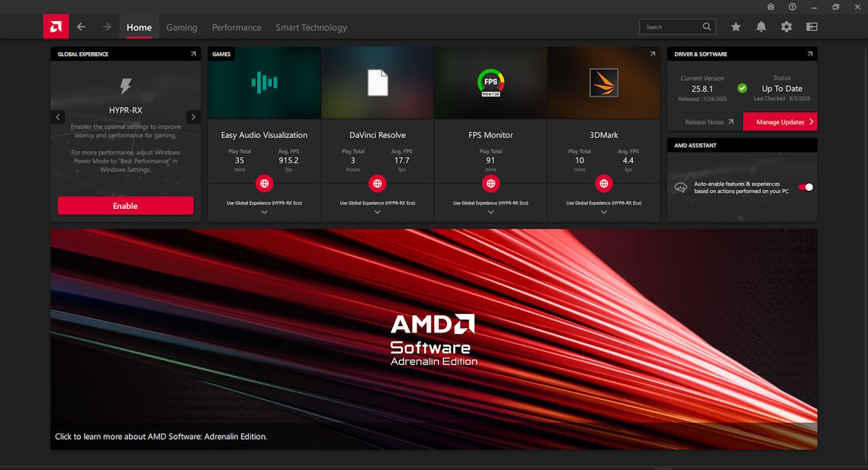Expand the Global Experience dropdown under 3DMark
This screenshot has width=868, height=470.
(603, 213)
